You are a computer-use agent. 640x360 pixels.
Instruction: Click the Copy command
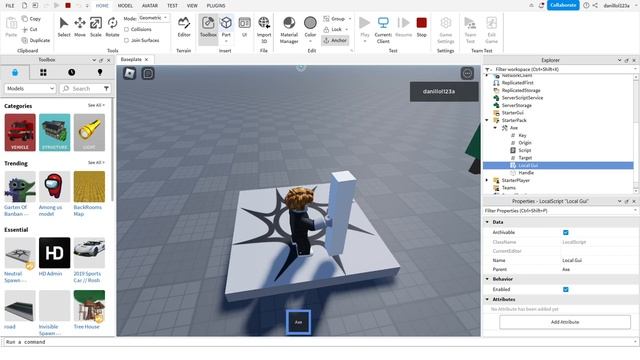pos(31,19)
